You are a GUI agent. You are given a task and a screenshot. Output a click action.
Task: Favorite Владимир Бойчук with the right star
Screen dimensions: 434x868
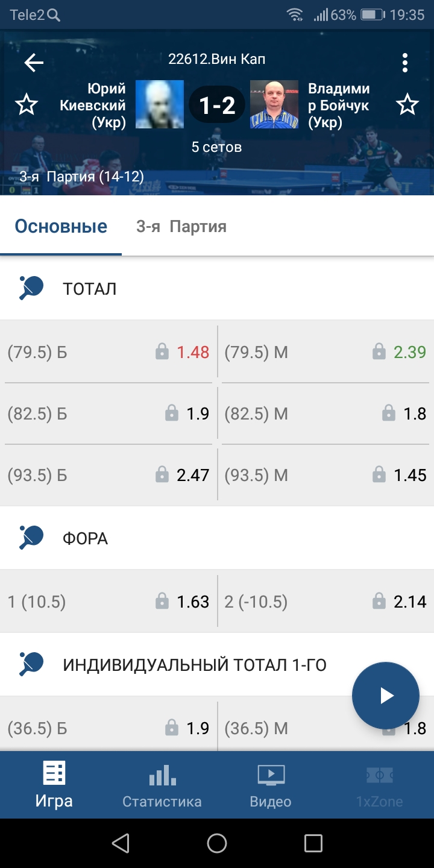(x=407, y=105)
